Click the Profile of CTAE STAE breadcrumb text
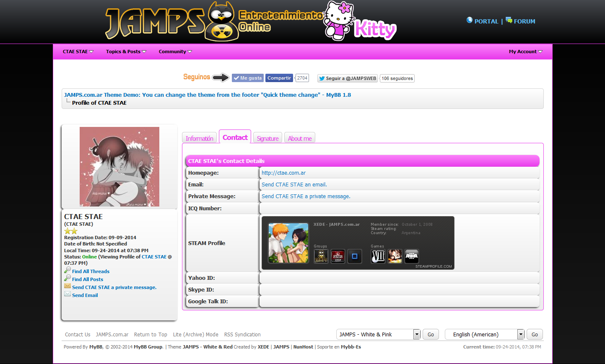Viewport: 605px width, 364px height. [x=99, y=103]
